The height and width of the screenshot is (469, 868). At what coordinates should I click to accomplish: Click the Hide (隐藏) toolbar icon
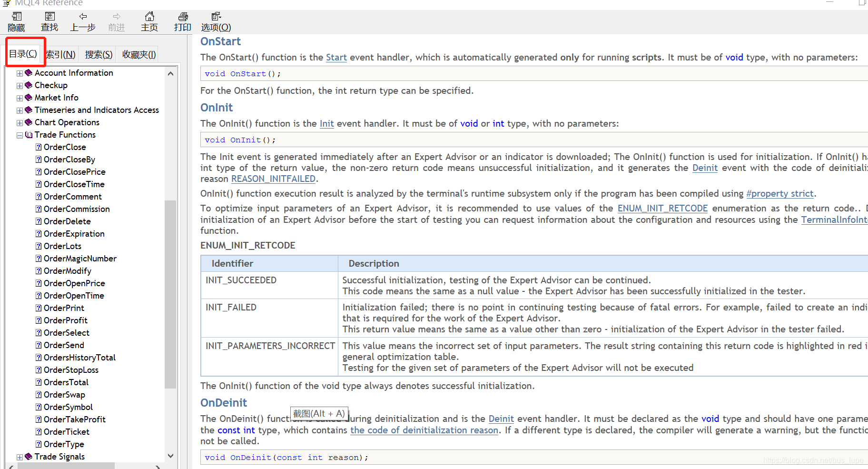(x=16, y=17)
